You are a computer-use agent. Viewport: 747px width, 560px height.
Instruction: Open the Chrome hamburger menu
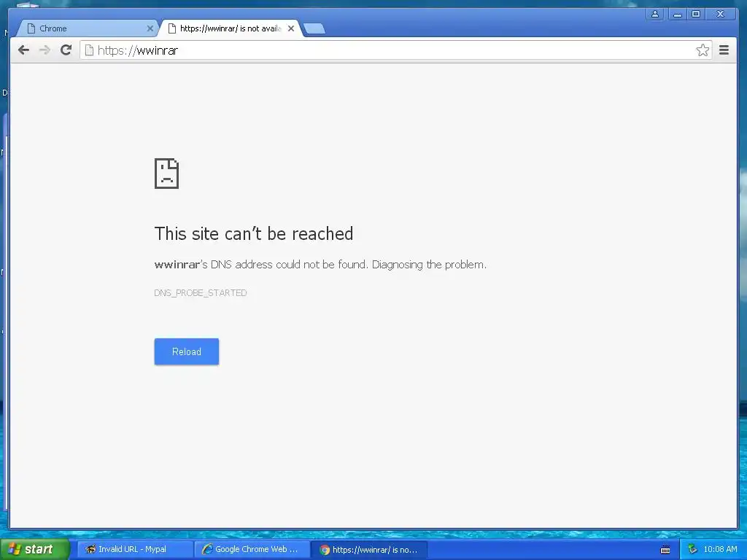724,50
